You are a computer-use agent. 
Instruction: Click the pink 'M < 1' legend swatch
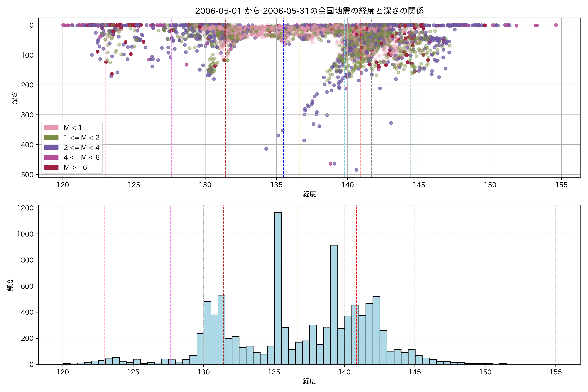(x=51, y=128)
